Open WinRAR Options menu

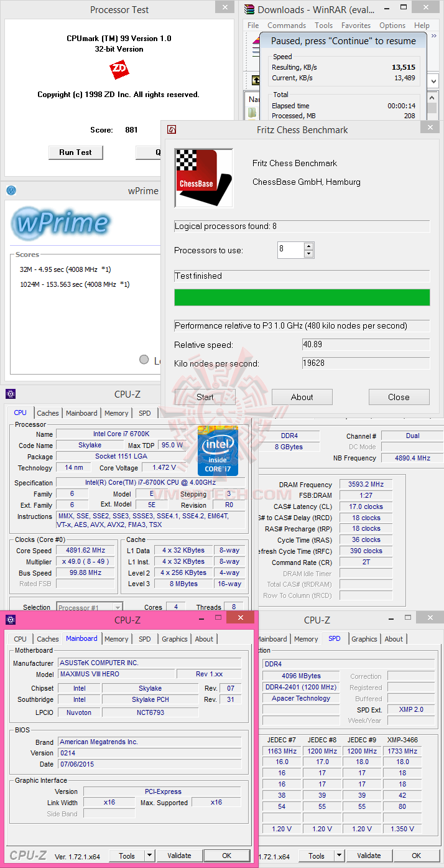point(392,26)
